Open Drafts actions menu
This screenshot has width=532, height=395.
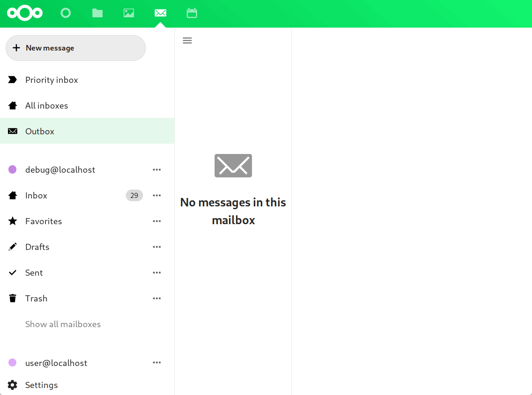[157, 247]
